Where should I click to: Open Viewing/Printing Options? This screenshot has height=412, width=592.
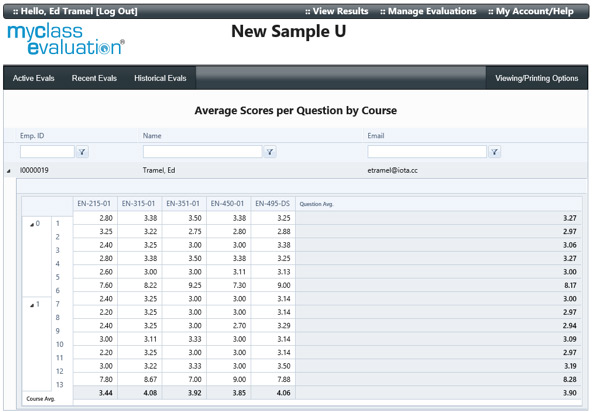click(x=536, y=78)
